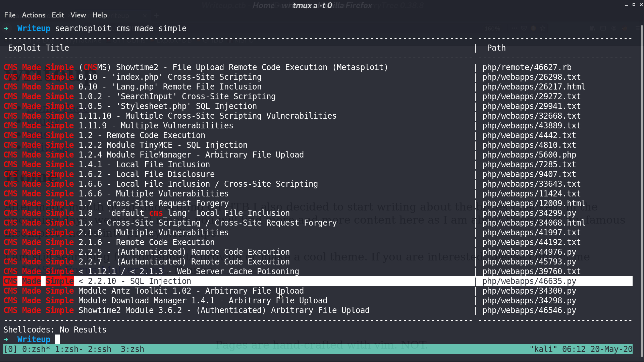Viewport: 644px width, 362px height.
Task: Switch to 1:zsh- in the tmux status bar
Action: pyautogui.click(x=69, y=349)
